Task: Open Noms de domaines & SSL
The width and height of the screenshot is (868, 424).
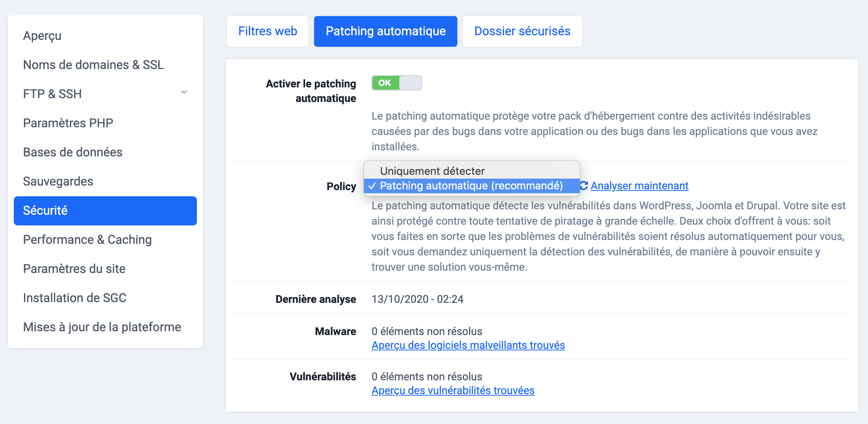Action: pos(93,64)
